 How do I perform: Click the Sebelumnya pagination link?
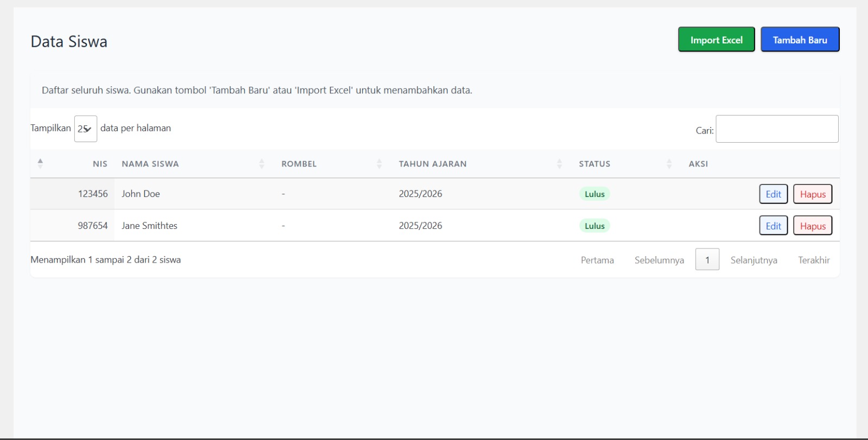click(659, 260)
